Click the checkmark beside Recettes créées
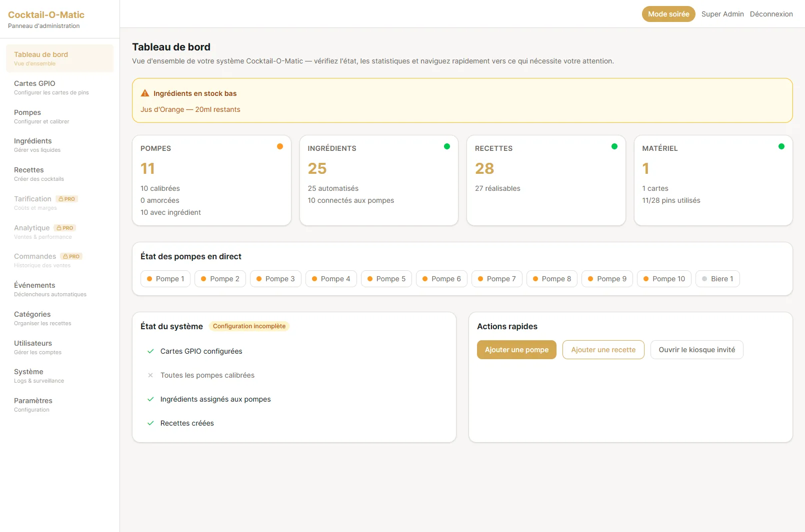The image size is (805, 532). [150, 423]
